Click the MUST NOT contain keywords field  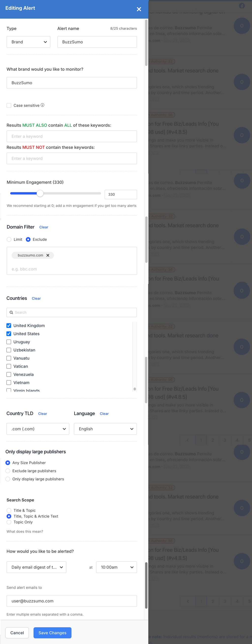[72, 159]
